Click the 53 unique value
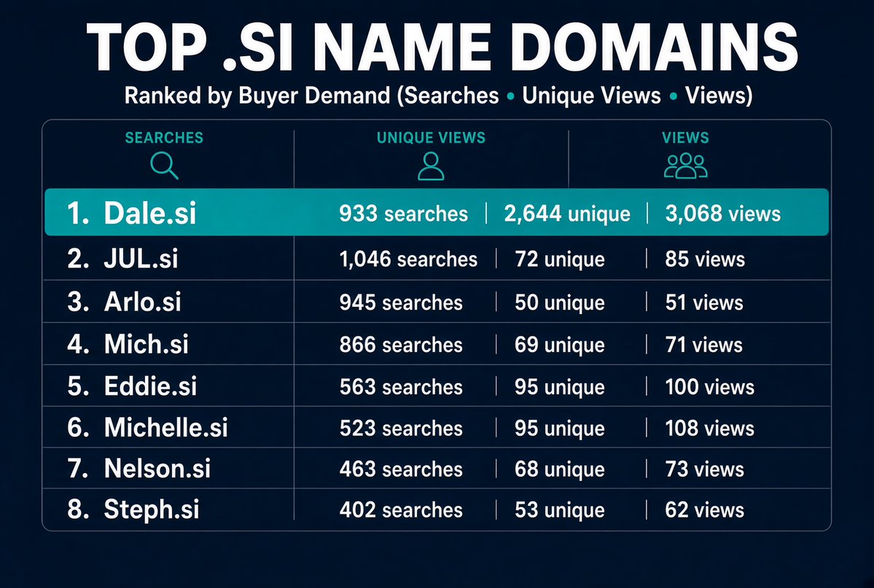The height and width of the screenshot is (588, 874). pyautogui.click(x=560, y=511)
